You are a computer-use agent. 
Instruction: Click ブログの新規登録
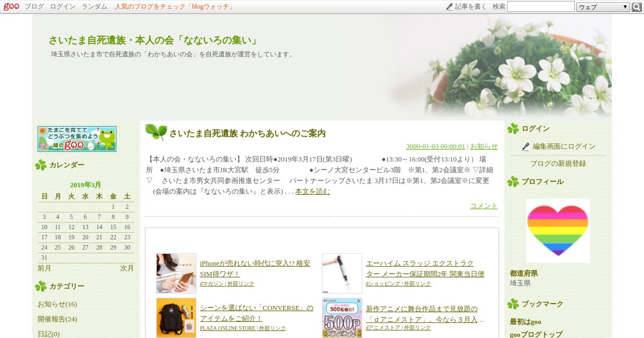[558, 164]
